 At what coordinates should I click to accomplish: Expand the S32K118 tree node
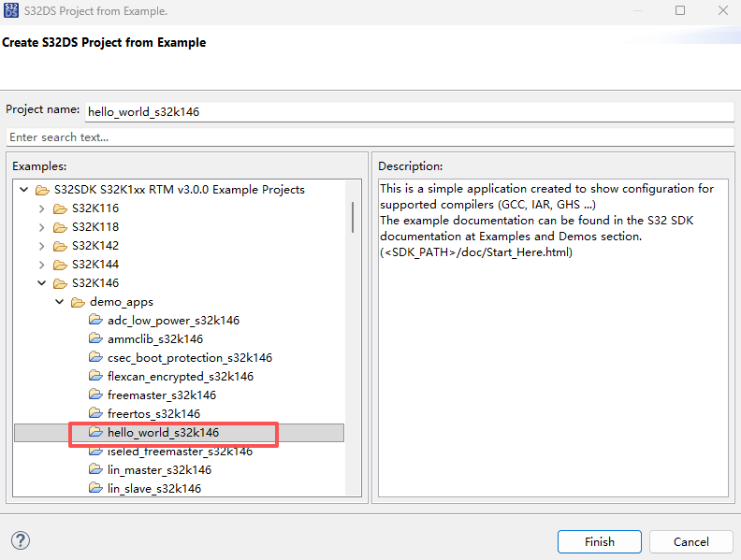pos(41,227)
